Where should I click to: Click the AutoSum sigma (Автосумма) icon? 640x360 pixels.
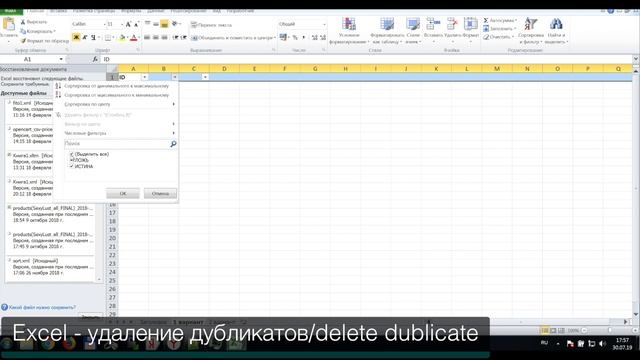point(486,20)
